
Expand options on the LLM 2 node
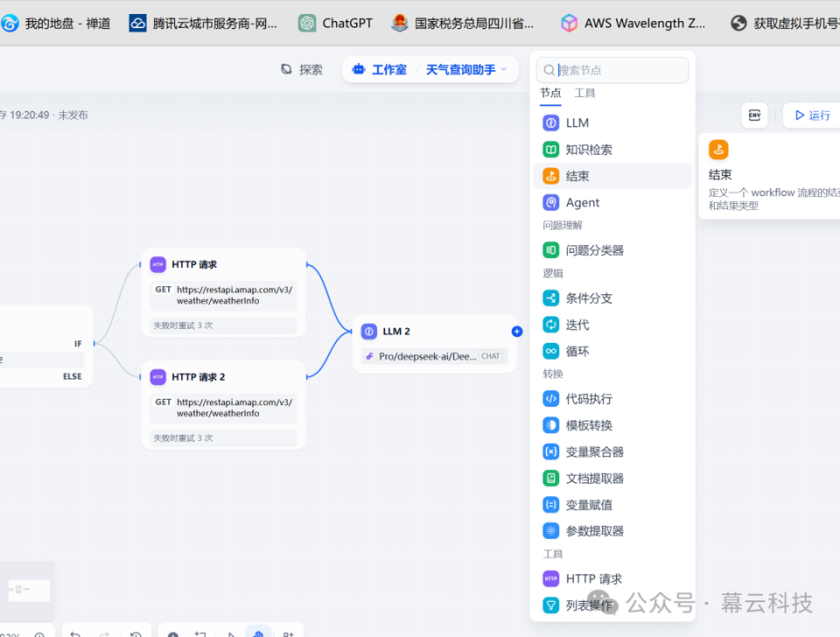[516, 331]
